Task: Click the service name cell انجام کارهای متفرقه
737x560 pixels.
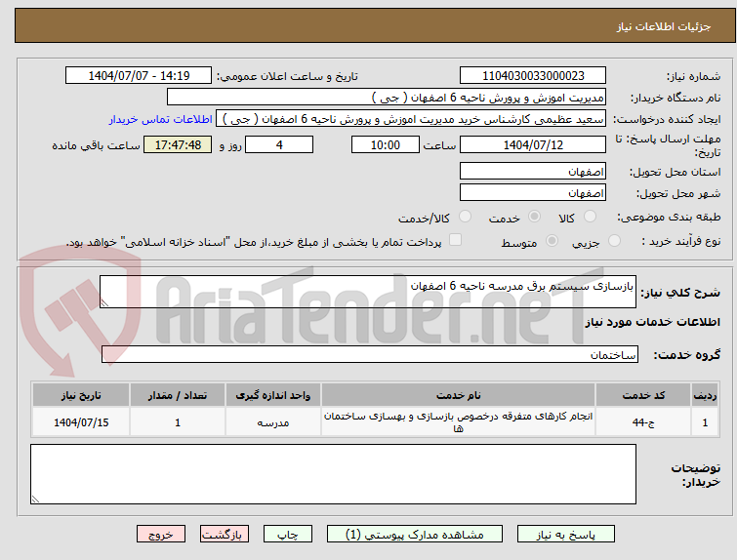Action: click(x=458, y=422)
